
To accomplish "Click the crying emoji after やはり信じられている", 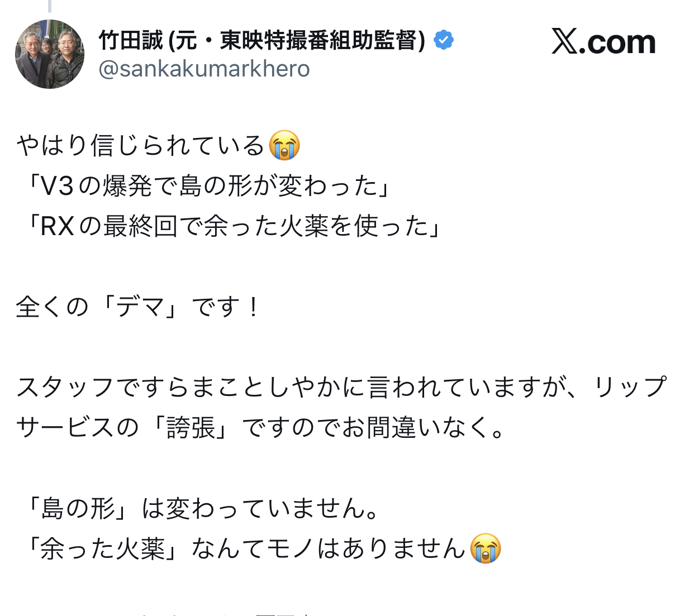I will 284,146.
